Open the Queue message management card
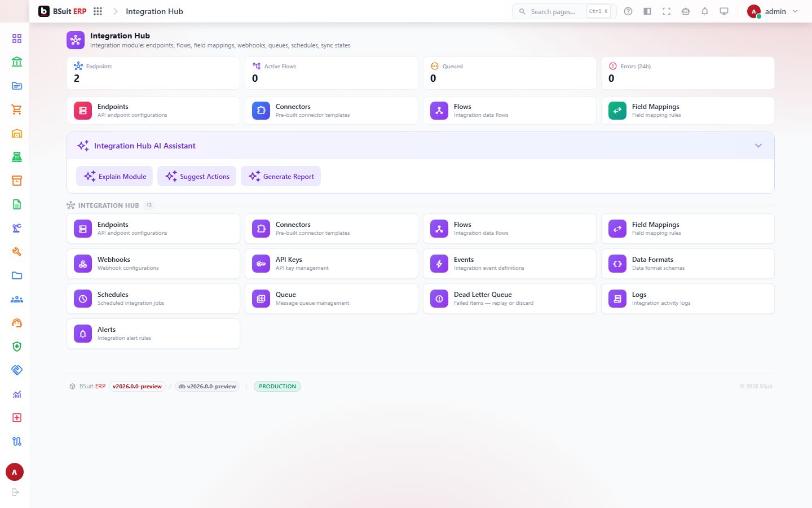812x508 pixels. coord(332,299)
